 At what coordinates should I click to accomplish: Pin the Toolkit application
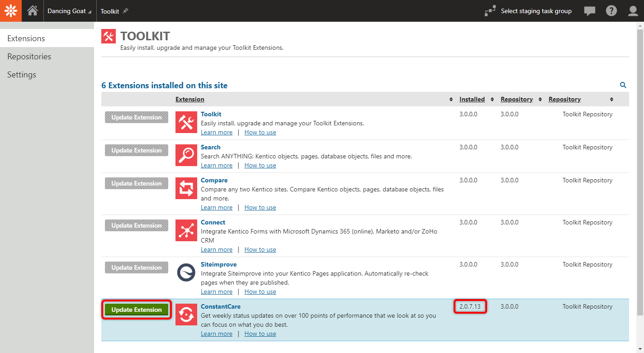point(126,11)
